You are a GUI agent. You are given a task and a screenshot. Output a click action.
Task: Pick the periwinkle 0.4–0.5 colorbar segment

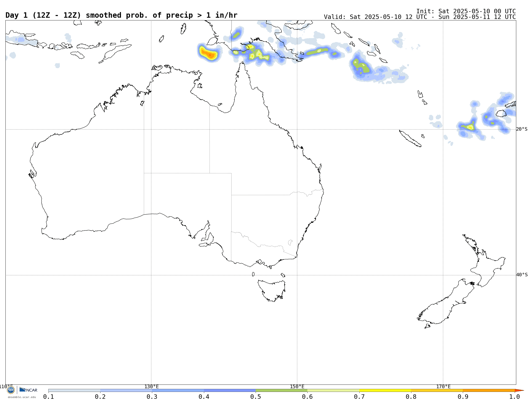230,390
